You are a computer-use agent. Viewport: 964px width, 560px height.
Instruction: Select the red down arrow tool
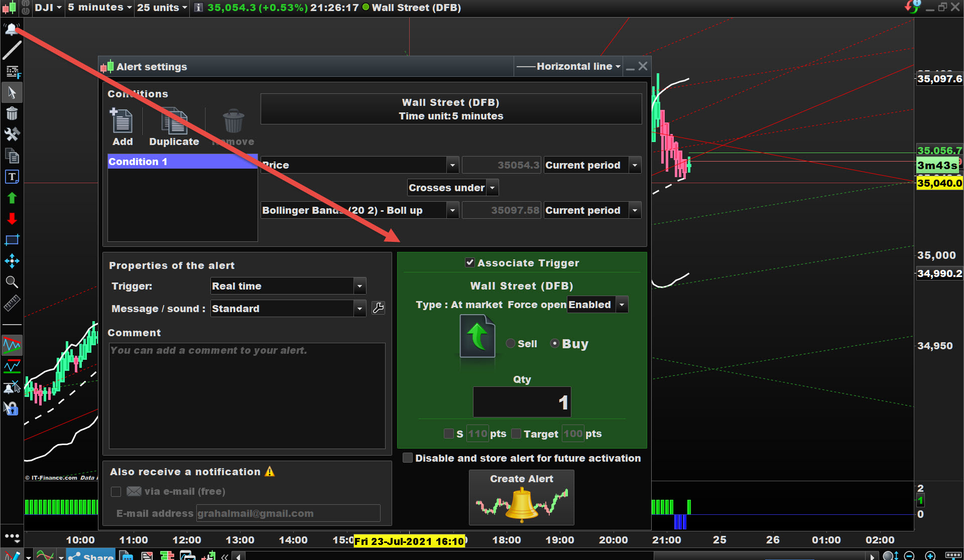(x=12, y=219)
